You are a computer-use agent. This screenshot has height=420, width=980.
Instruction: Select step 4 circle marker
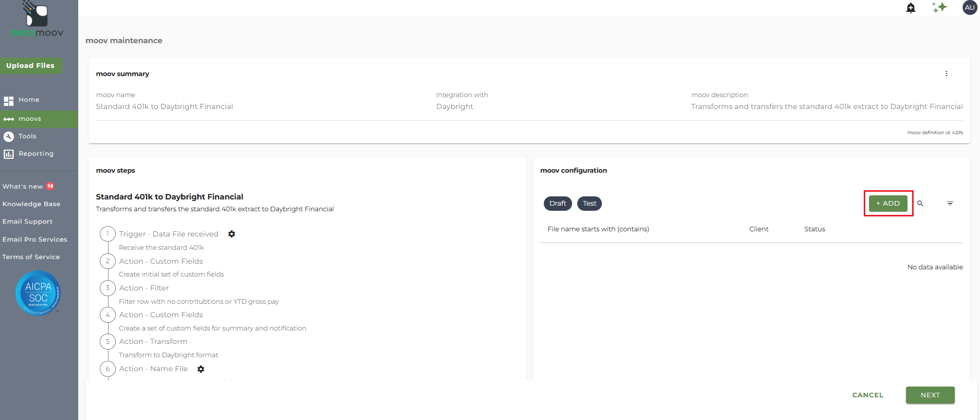(108, 315)
